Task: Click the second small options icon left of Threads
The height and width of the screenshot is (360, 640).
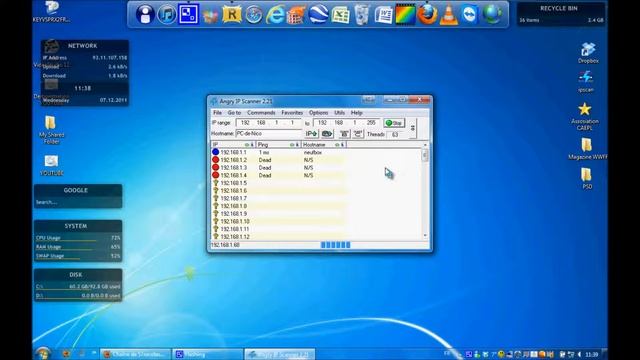Action: click(358, 134)
